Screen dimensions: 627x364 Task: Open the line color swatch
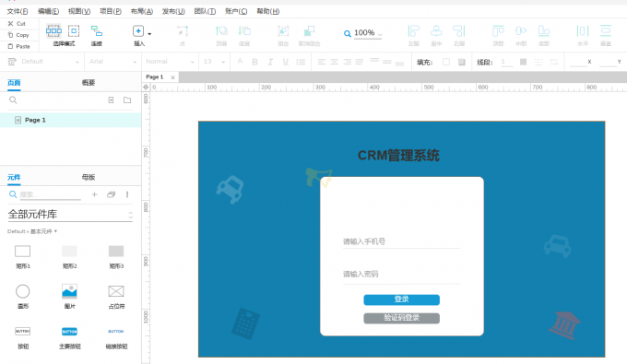coord(523,62)
